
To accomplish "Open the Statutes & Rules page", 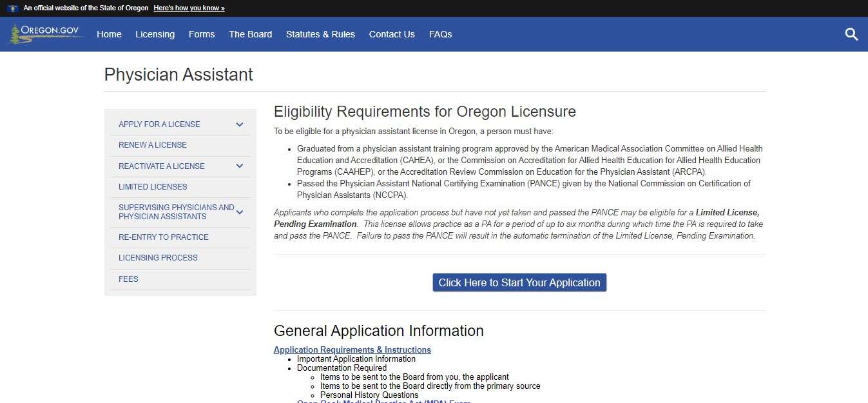I will tap(320, 34).
